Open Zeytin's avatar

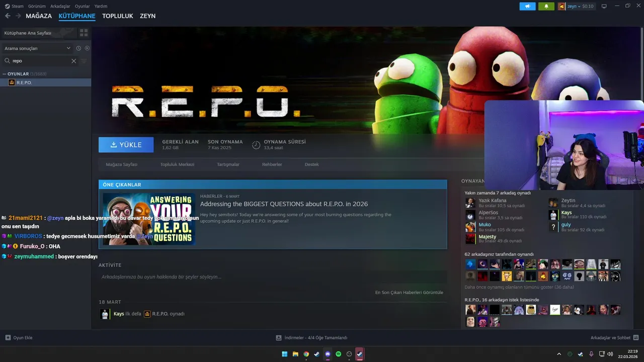(553, 203)
